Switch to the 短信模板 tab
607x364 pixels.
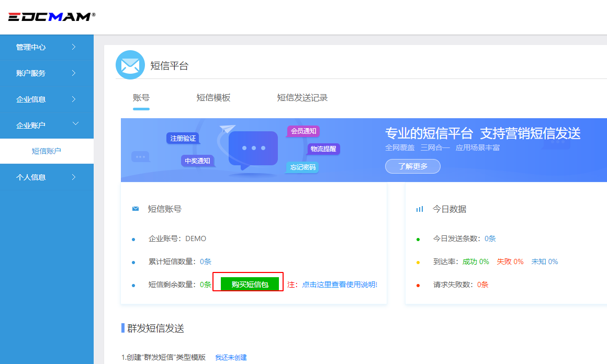[x=213, y=98]
